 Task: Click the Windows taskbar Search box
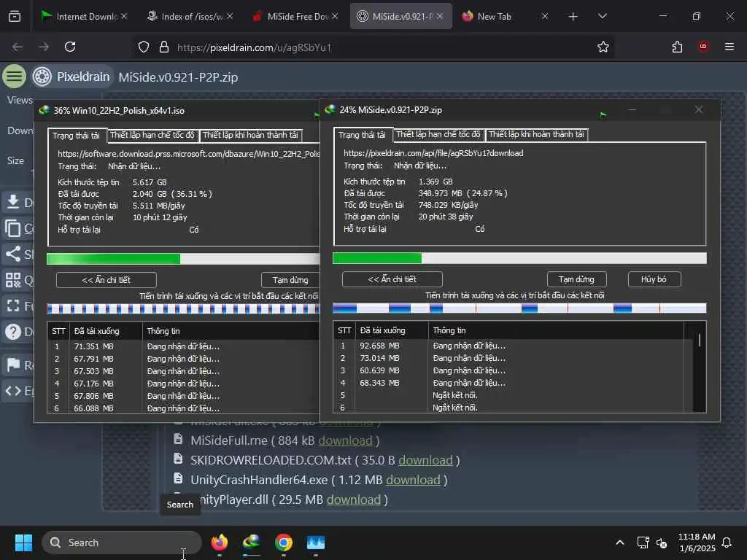tap(122, 542)
